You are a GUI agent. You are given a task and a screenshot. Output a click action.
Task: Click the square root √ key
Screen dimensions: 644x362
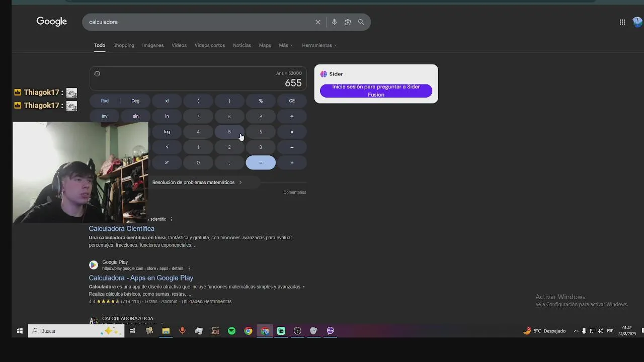(x=167, y=147)
